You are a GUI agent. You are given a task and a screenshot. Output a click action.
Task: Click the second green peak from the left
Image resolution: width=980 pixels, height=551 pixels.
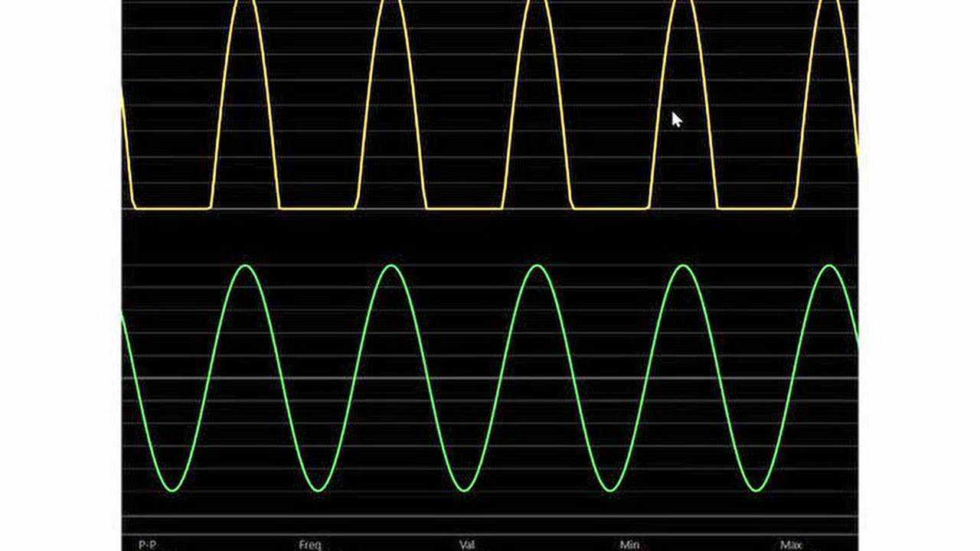click(391, 266)
